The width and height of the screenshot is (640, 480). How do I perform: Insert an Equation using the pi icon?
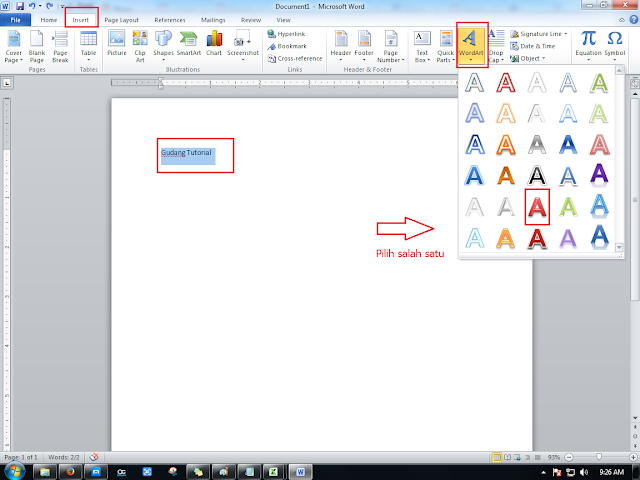[588, 46]
